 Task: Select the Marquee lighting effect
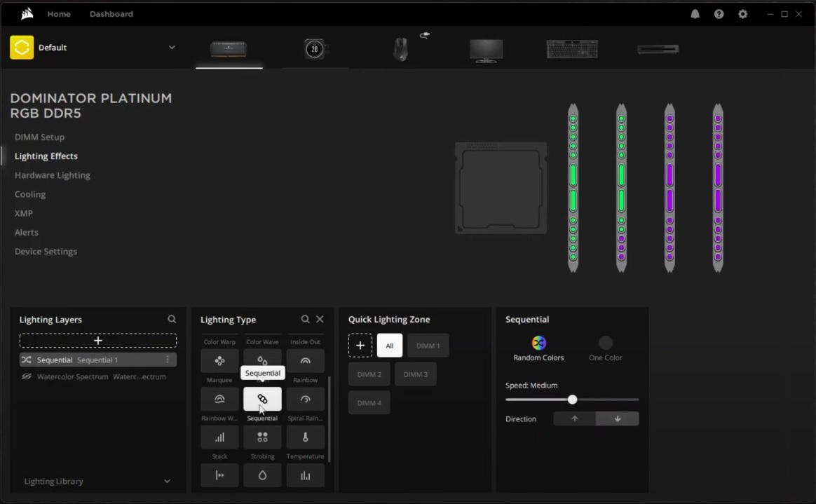tap(219, 361)
